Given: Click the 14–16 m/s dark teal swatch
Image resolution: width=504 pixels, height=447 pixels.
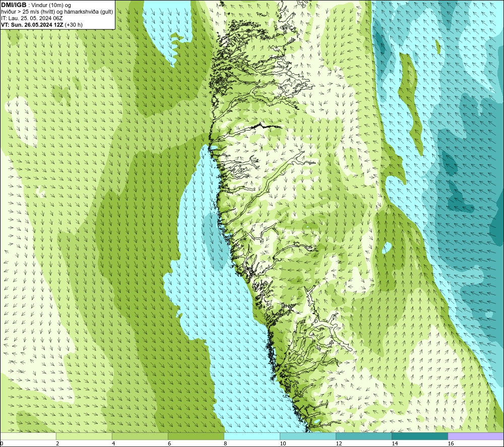Looking at the screenshot, I should pos(420,436).
